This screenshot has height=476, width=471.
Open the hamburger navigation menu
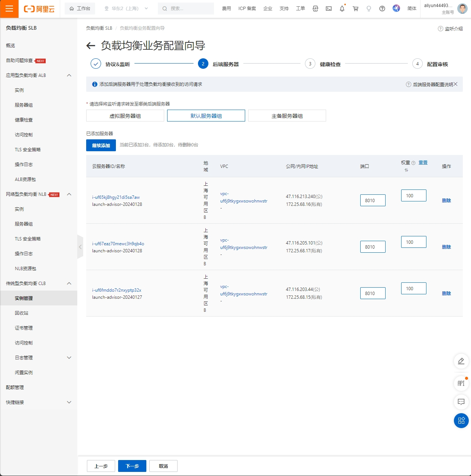coord(9,9)
